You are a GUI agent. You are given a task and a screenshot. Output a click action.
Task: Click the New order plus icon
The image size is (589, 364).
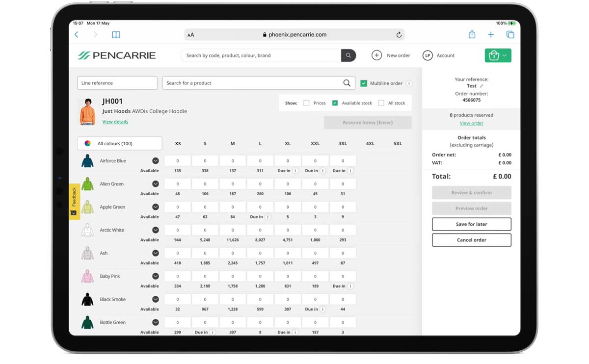[376, 55]
